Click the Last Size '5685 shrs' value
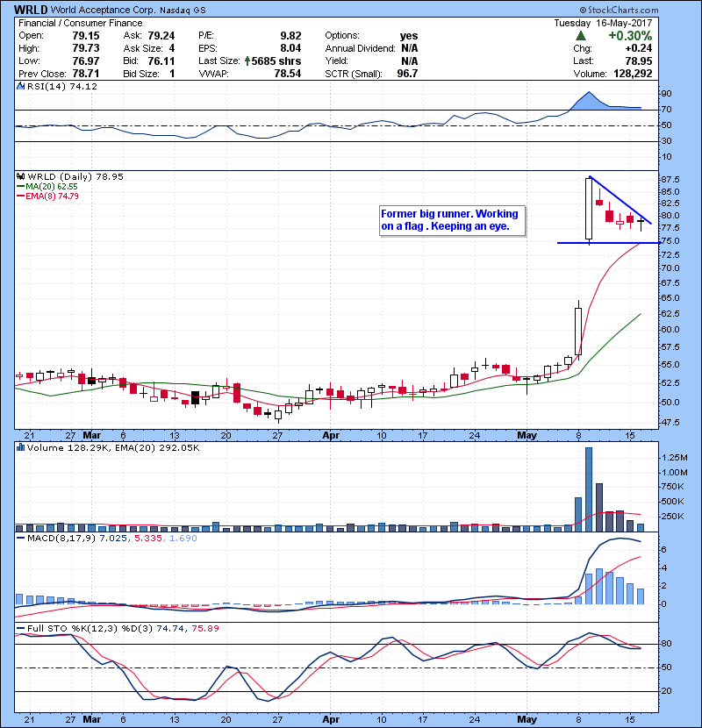This screenshot has height=728, width=702. 276,61
